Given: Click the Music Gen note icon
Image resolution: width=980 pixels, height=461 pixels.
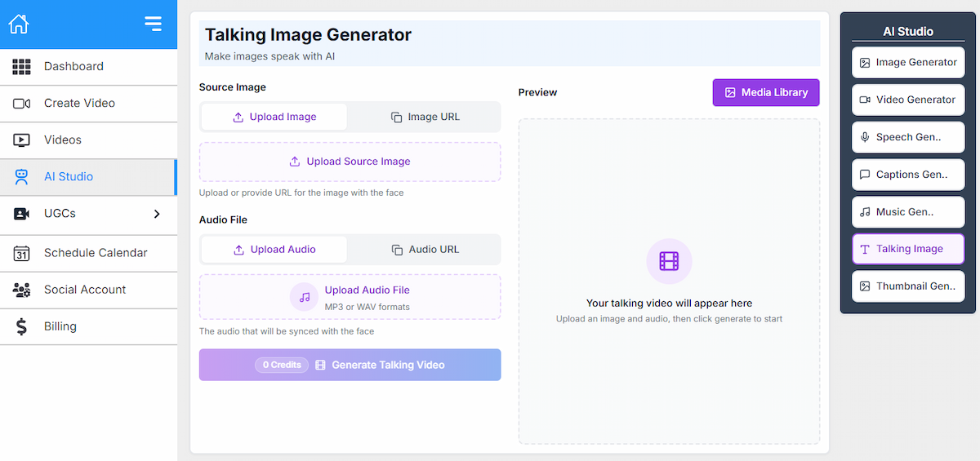Looking at the screenshot, I should [x=865, y=212].
